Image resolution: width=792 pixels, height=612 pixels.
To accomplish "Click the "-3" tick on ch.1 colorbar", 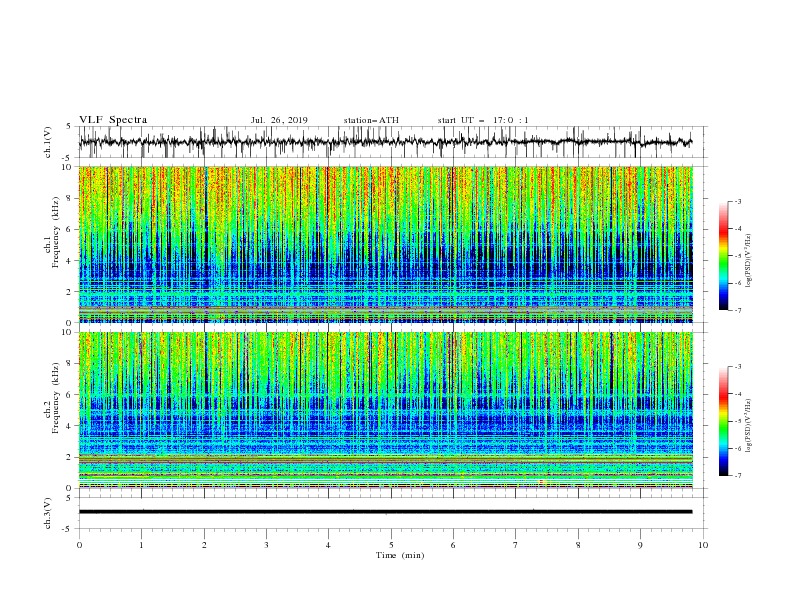I will (738, 201).
